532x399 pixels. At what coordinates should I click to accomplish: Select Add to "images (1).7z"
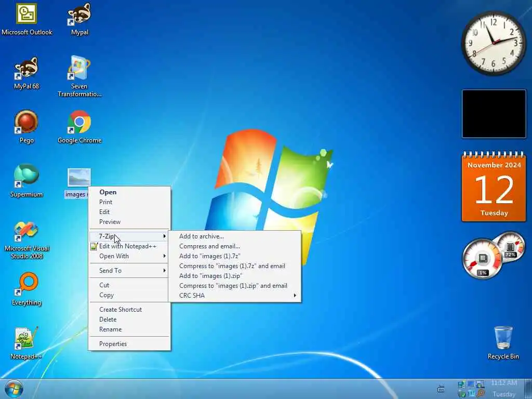[x=234, y=256]
